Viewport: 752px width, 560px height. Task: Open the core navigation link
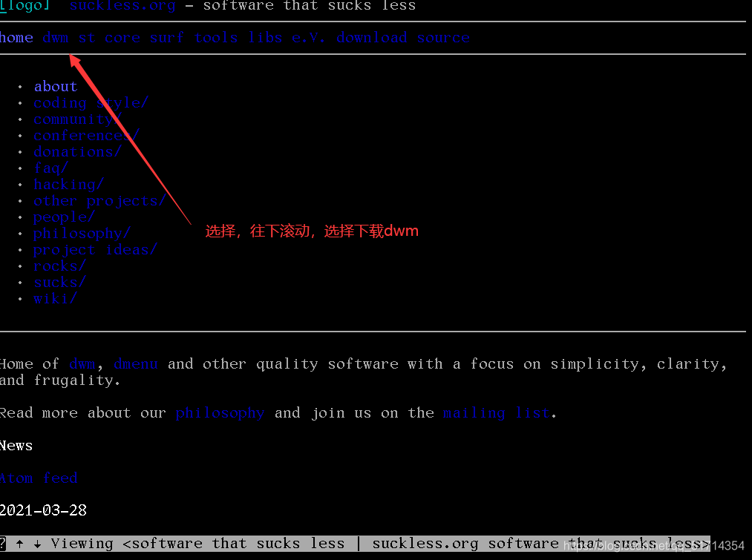point(122,37)
